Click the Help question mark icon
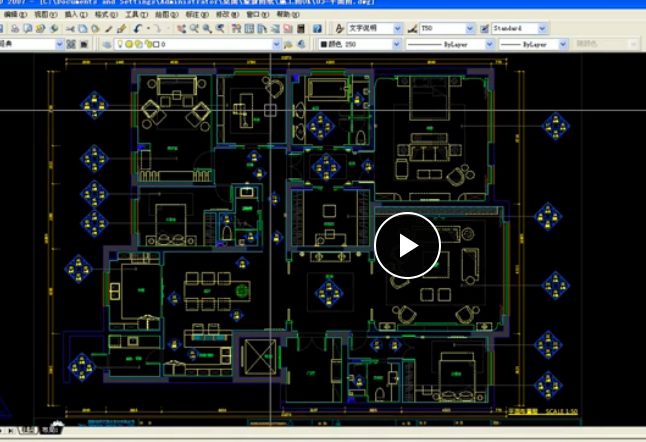This screenshot has width=646, height=442. coord(317,29)
